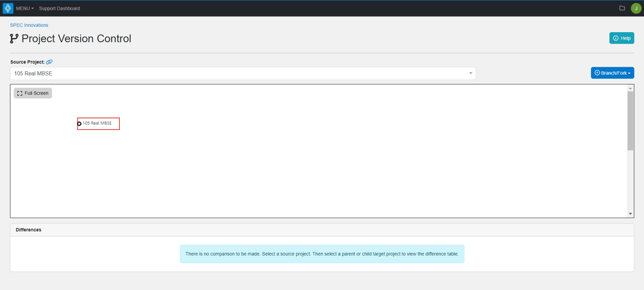Click the Innoslate logo icon
The height and width of the screenshot is (290, 644).
point(8,8)
